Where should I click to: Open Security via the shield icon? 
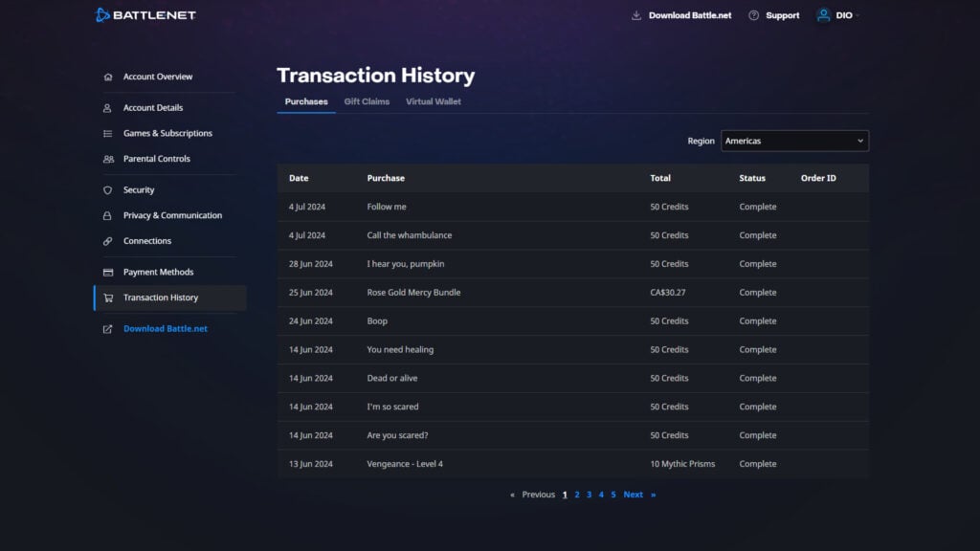pos(106,189)
